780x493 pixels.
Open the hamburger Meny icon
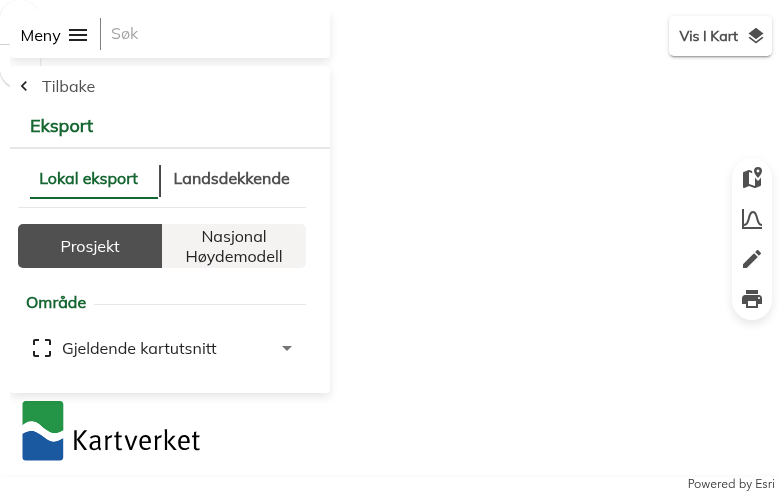click(78, 36)
